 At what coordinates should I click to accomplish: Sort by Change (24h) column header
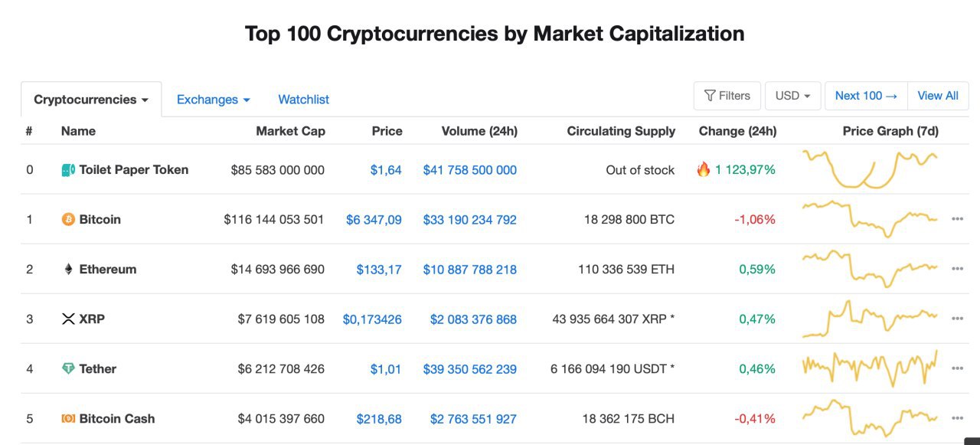(x=738, y=131)
